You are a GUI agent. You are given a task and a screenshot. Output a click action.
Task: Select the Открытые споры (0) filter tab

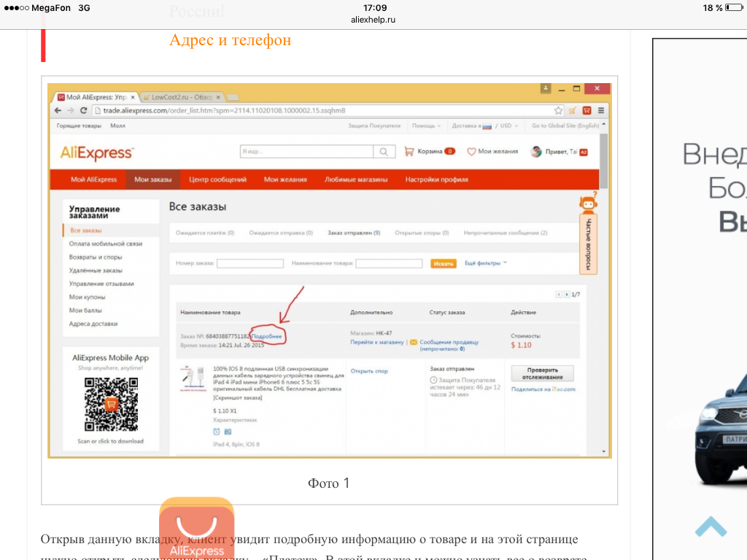(422, 233)
